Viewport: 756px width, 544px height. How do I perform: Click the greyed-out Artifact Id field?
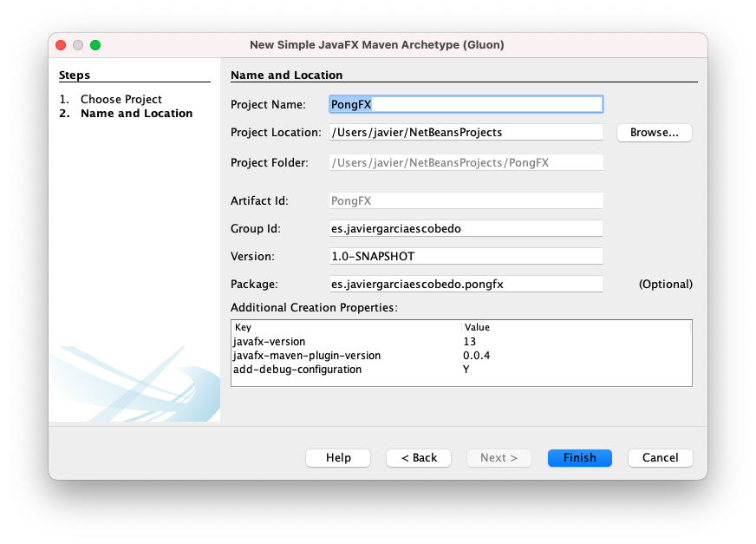point(466,200)
